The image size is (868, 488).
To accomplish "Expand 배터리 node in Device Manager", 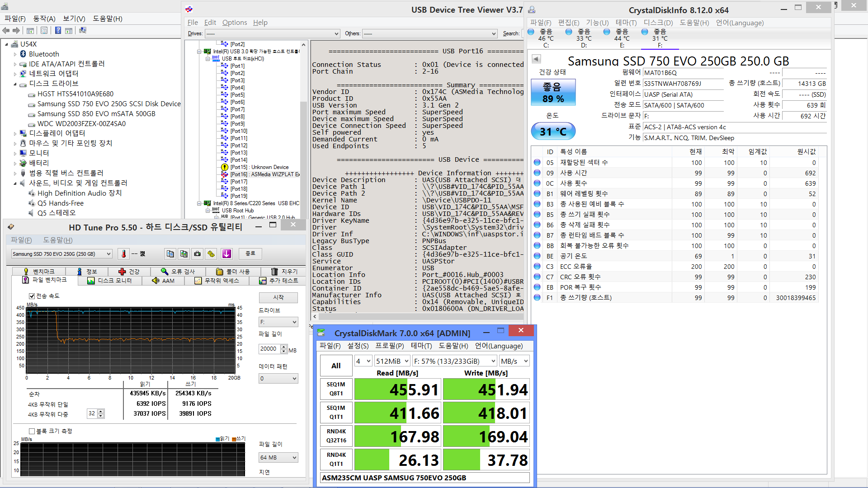I will click(x=15, y=164).
